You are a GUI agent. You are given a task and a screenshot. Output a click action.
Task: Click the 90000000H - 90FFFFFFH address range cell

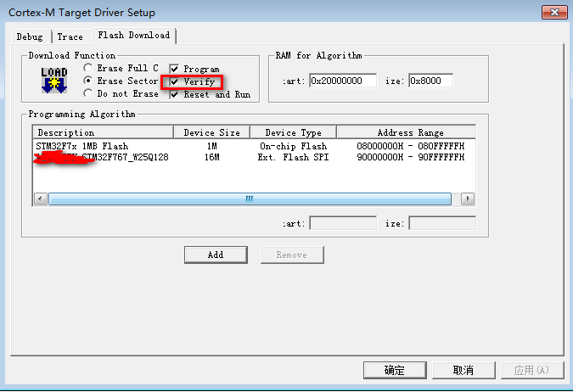pyautogui.click(x=410, y=157)
